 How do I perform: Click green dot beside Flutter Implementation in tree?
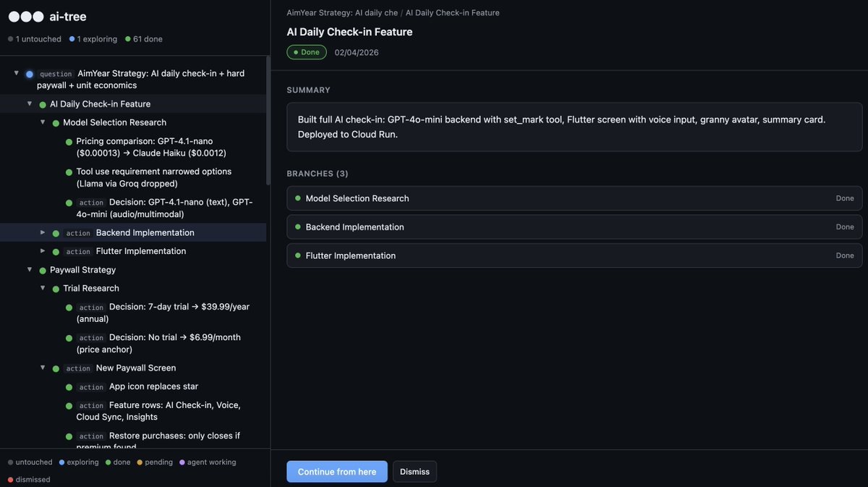point(56,252)
